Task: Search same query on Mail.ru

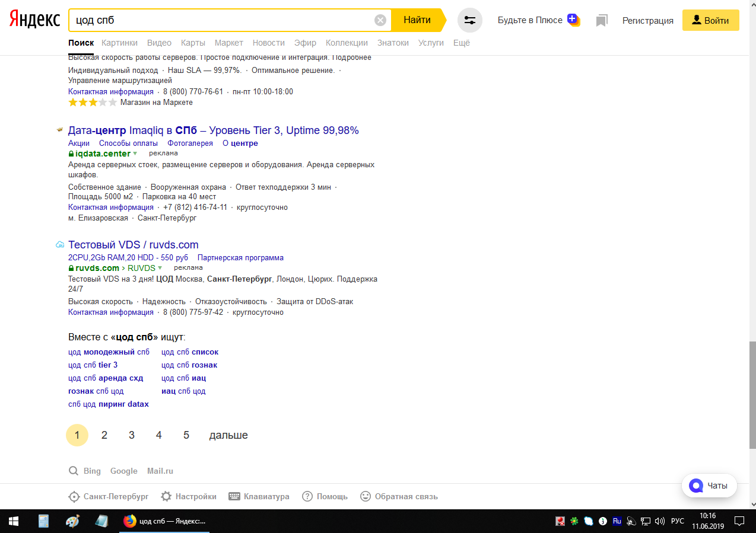Action: (160, 471)
